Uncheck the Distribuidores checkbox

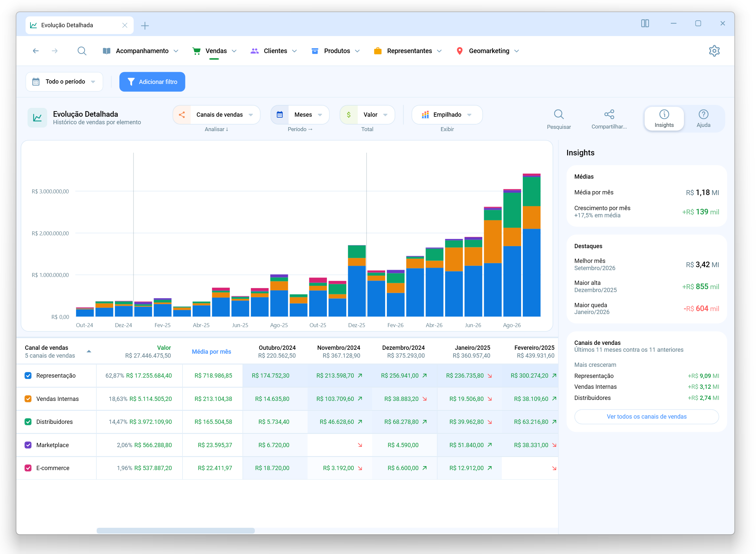[28, 422]
